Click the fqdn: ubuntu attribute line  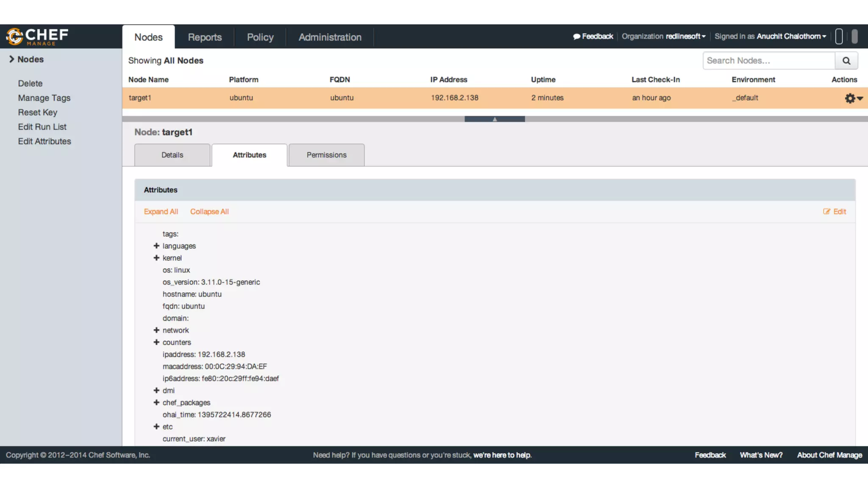[x=184, y=306]
